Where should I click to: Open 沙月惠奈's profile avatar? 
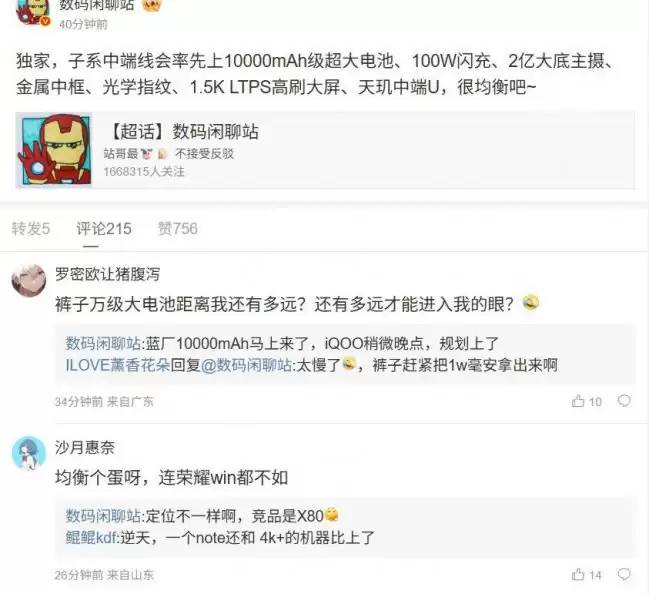coord(29,454)
